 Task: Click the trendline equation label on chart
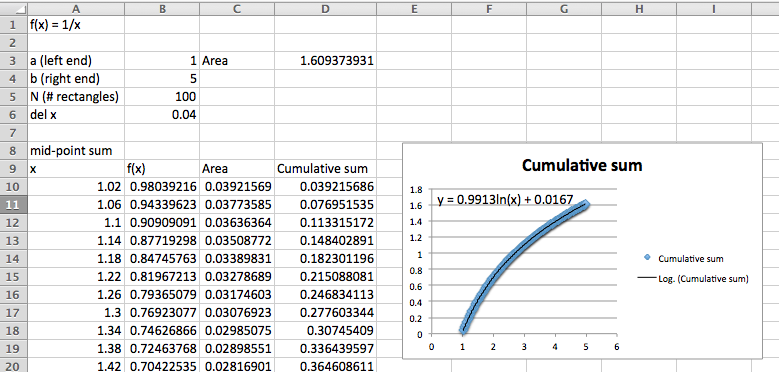[x=505, y=200]
